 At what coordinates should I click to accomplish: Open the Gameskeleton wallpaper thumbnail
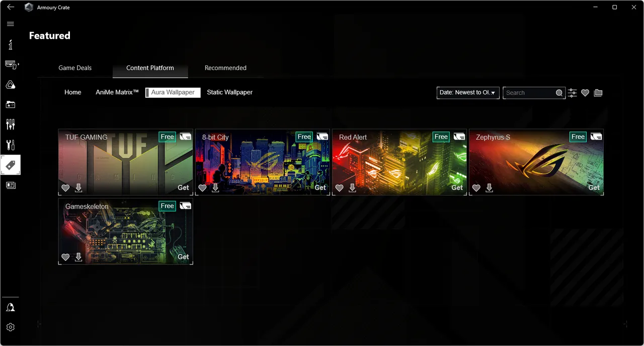click(126, 231)
